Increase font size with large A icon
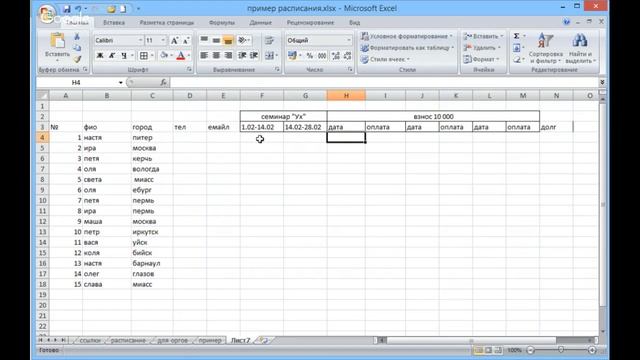Screen dimensions: 640x360 point(174,40)
